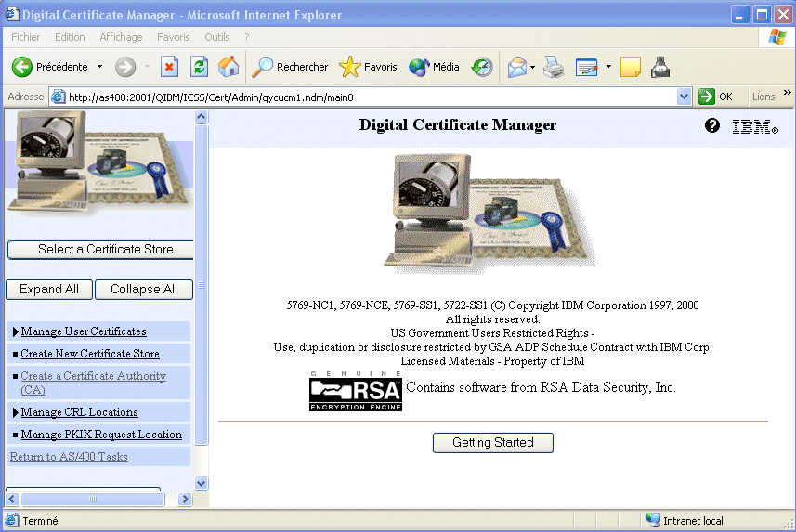Click the Internet Explorer title bar icon
This screenshot has height=532, width=796.
tap(11, 14)
